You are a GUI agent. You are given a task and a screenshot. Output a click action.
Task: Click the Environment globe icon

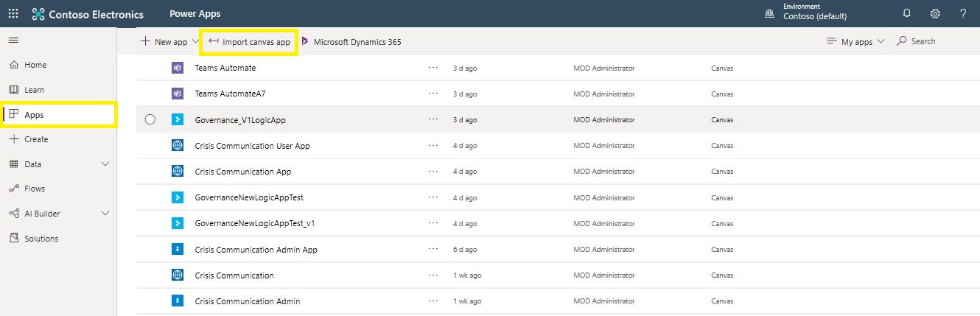pos(769,14)
